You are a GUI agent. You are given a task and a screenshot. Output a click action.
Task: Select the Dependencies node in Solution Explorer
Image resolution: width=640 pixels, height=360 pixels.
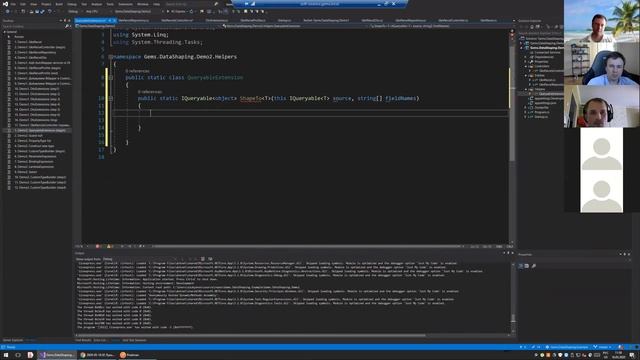[544, 57]
